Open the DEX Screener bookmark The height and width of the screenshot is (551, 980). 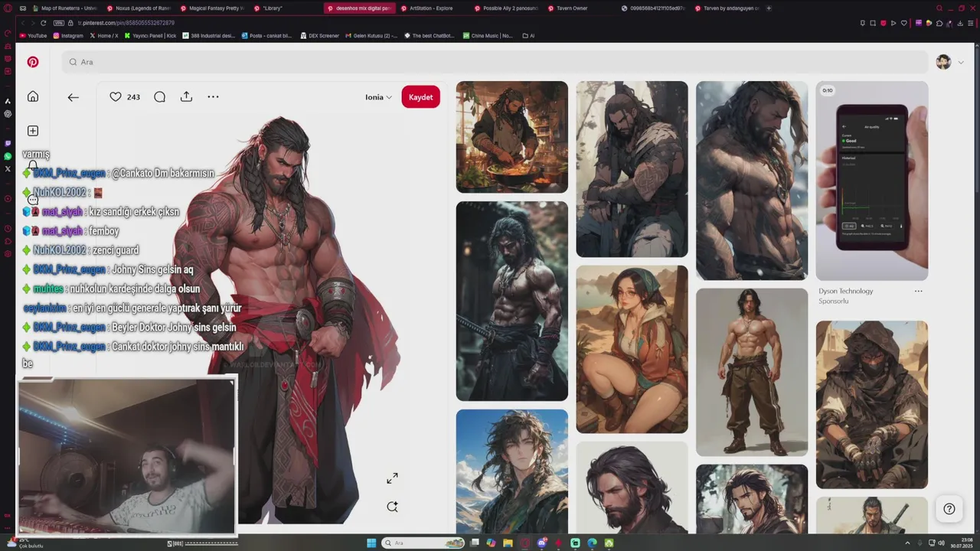click(319, 36)
